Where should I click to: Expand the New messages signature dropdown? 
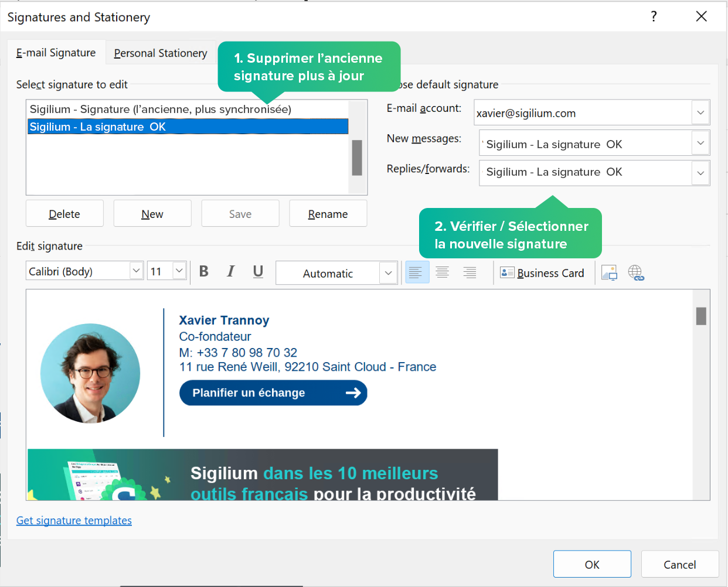pos(700,143)
